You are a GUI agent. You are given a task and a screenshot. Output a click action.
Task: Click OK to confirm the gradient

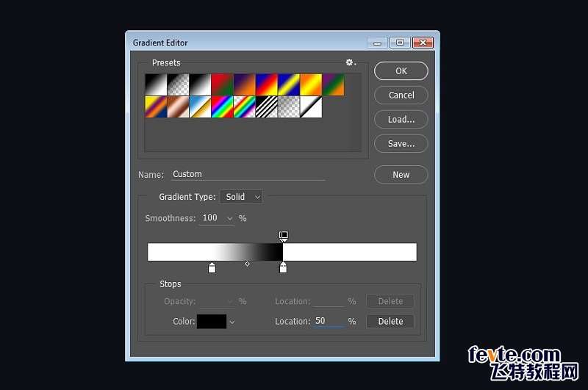[401, 71]
